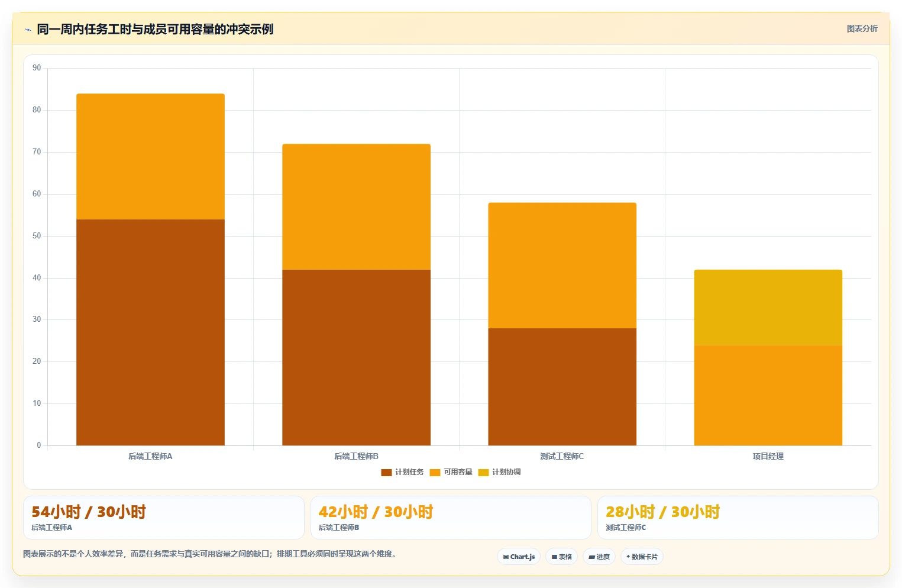Click the 可用容量 legend label

tap(458, 472)
